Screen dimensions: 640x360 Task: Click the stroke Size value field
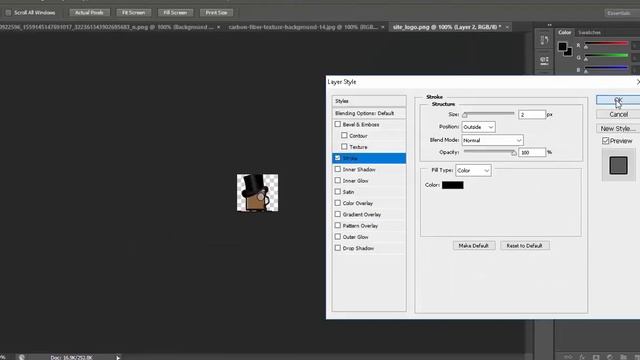pos(532,115)
